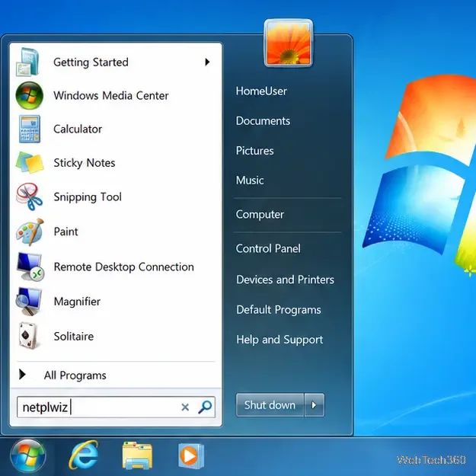Image resolution: width=476 pixels, height=476 pixels.
Task: Open the Sticky Notes icon
Action: tap(30, 163)
